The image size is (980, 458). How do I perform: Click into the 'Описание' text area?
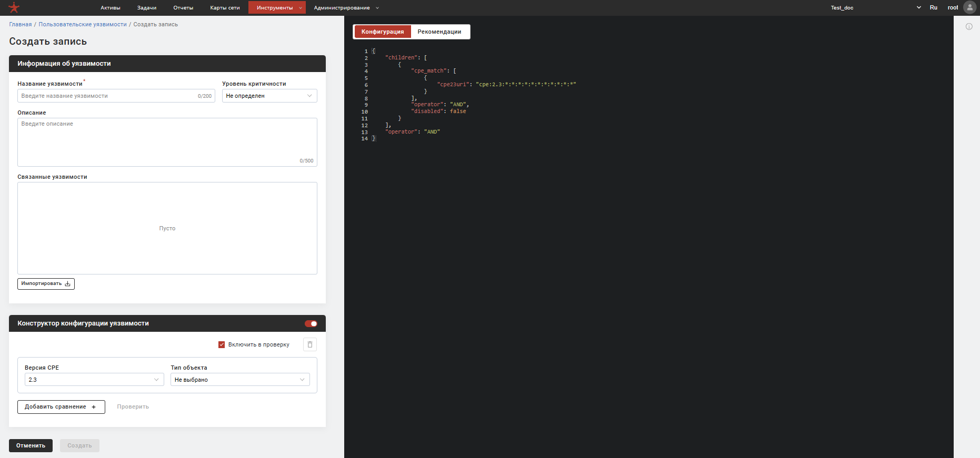[167, 142]
